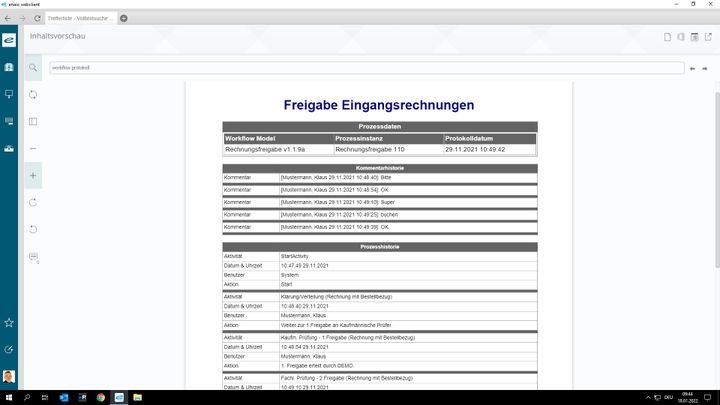Screen dimensions: 720x405
Task: Select the Trefferliste Volltextsuche tab
Action: click(x=80, y=18)
